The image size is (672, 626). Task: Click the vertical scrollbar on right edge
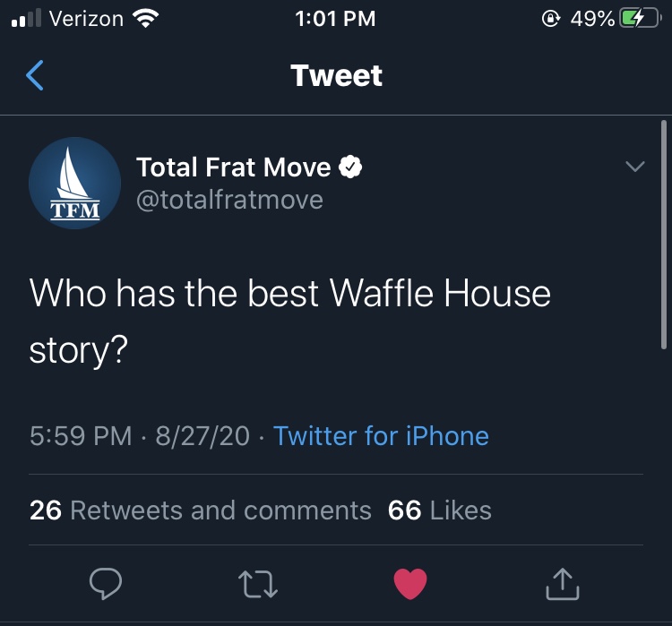(664, 235)
